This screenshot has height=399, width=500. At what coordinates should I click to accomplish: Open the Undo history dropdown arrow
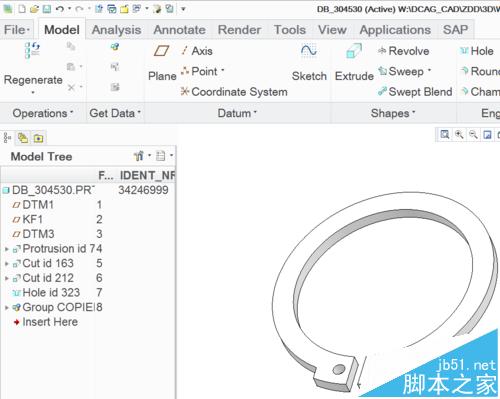pyautogui.click(x=70, y=9)
